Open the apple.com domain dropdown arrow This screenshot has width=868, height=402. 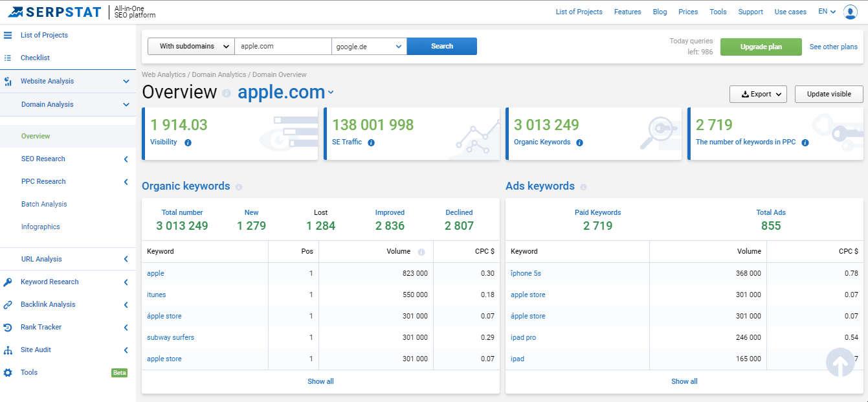[x=331, y=93]
